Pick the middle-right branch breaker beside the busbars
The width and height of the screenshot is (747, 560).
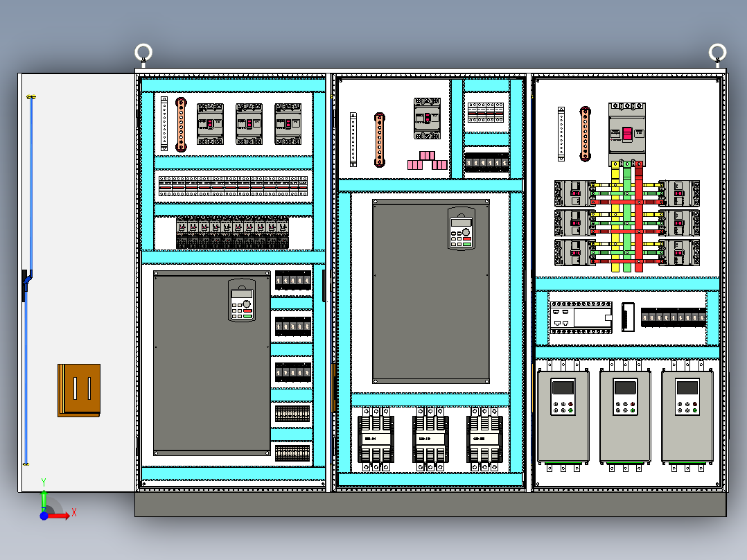point(679,223)
